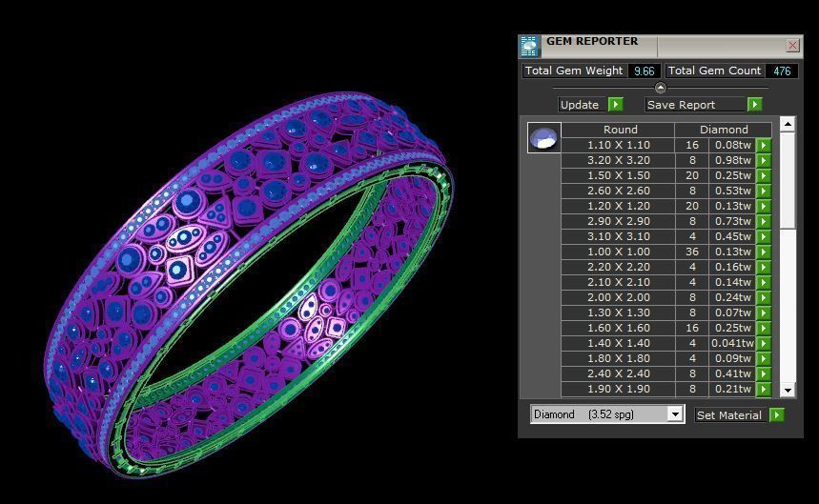Select the 1.30 X 1.30 size cell

coord(619,312)
